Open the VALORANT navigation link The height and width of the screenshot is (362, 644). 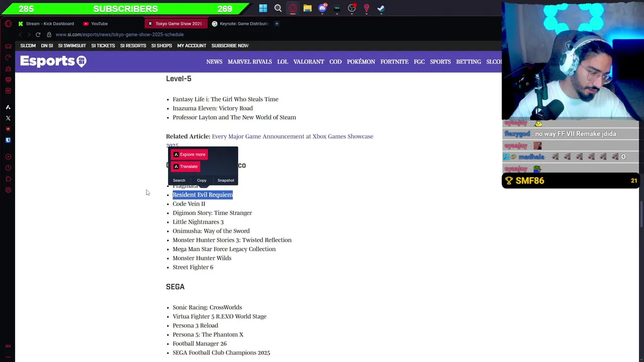(x=308, y=62)
